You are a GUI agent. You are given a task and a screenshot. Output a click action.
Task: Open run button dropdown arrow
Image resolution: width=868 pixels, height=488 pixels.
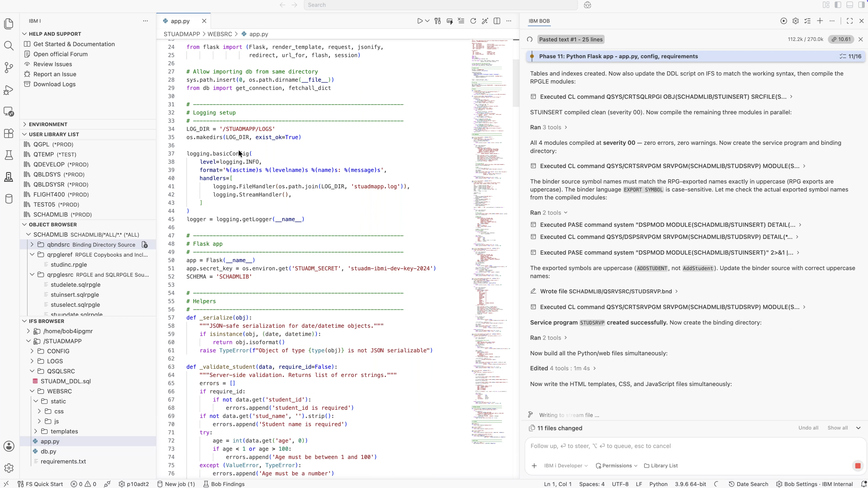point(427,21)
